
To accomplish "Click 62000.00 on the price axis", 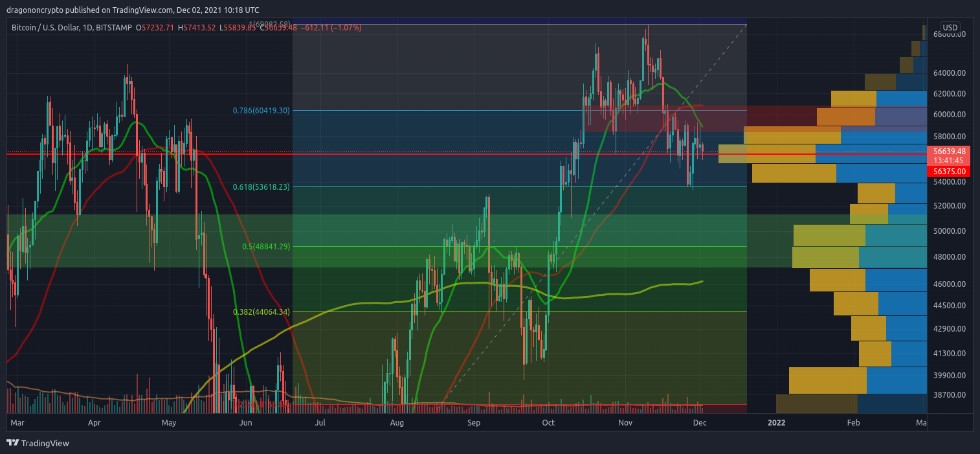I will point(949,93).
